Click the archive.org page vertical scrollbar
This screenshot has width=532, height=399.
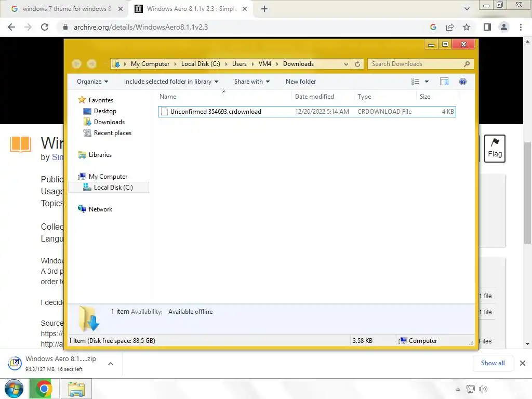click(x=527, y=193)
